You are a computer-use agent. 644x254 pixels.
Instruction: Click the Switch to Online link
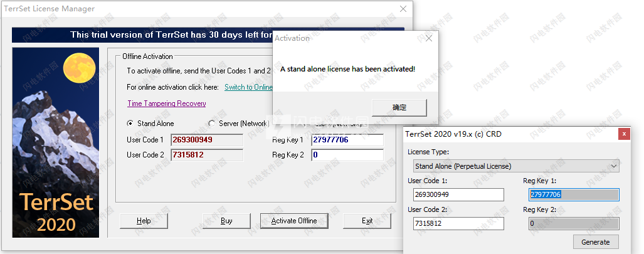click(x=249, y=87)
